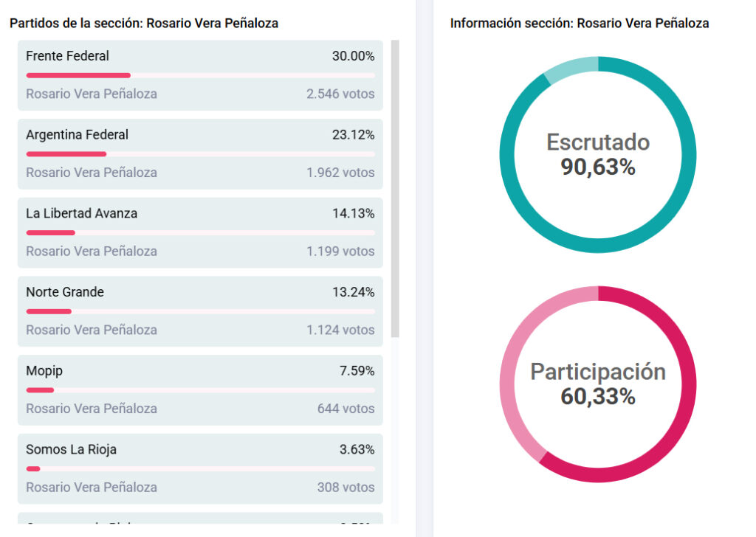Click the Frente Federal progress bar
The image size is (756, 537).
point(200,75)
